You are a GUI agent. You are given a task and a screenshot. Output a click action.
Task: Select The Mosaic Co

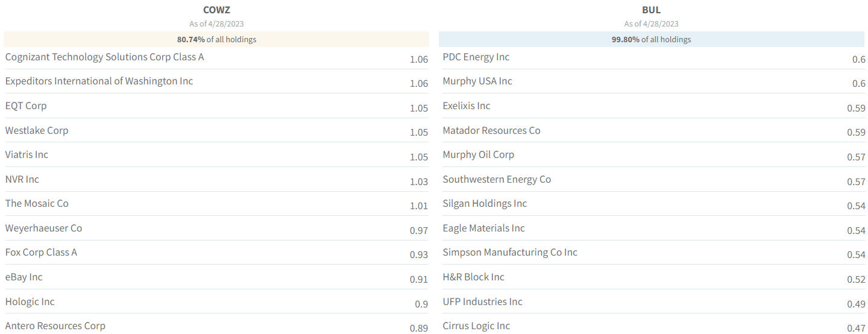point(37,203)
